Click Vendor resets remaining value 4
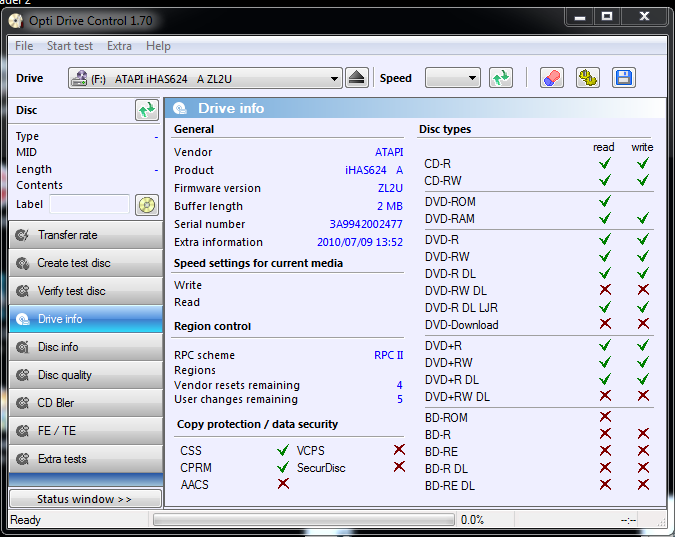The width and height of the screenshot is (675, 537). [399, 385]
